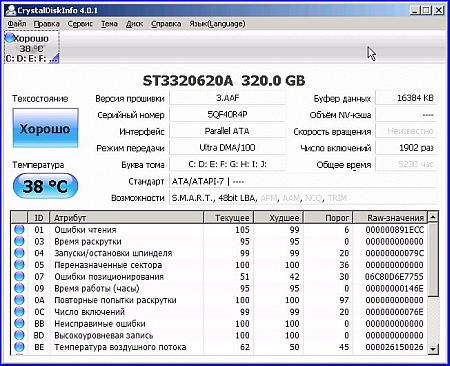Click the Raw-значения column header

click(390, 218)
